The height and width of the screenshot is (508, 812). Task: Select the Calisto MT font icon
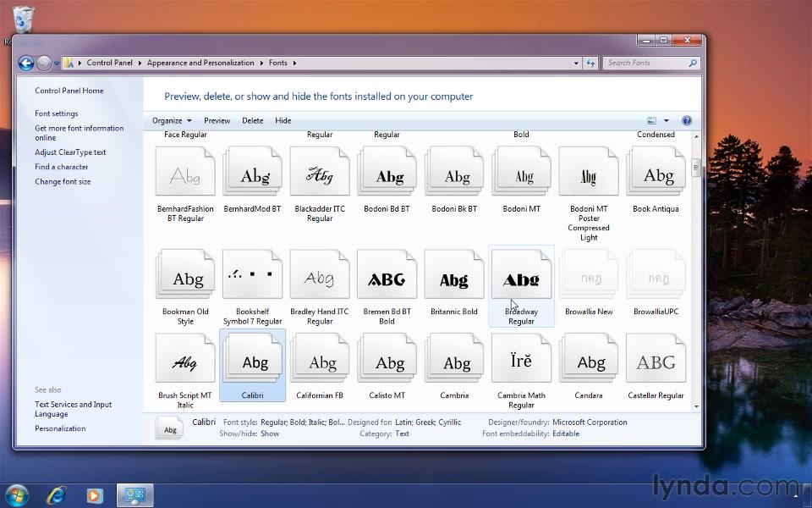click(387, 358)
